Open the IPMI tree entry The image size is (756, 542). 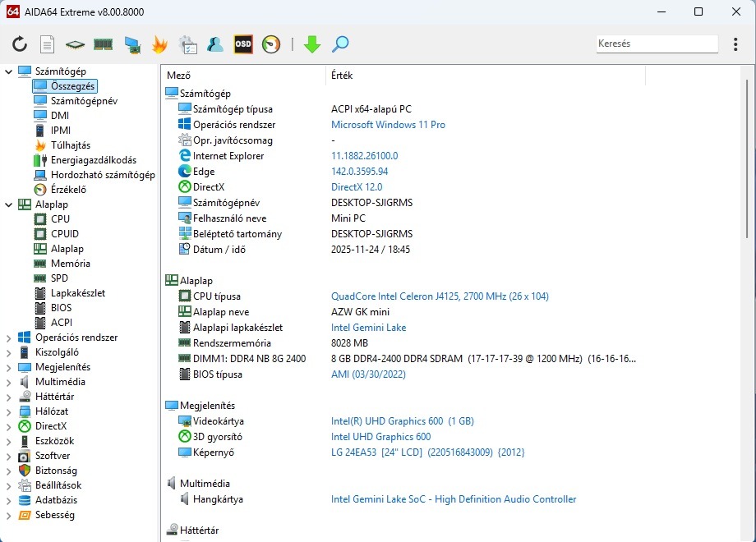tap(52, 130)
